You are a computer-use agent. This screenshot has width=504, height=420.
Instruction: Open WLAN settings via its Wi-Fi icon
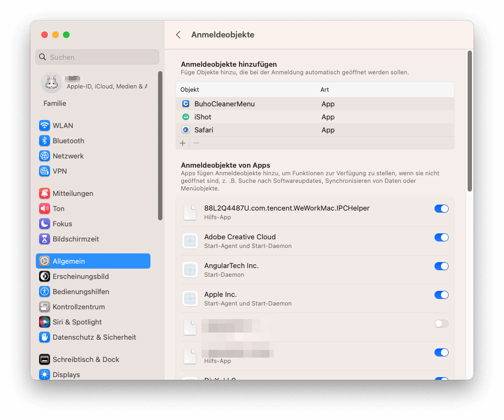(x=45, y=125)
